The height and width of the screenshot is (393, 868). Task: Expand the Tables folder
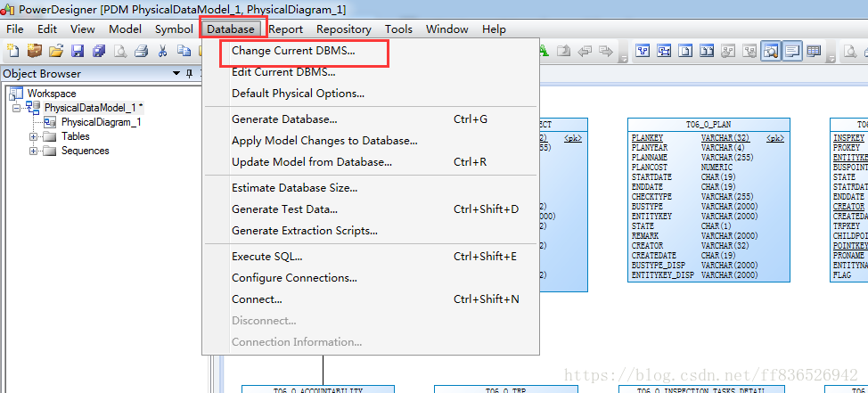pyautogui.click(x=33, y=136)
